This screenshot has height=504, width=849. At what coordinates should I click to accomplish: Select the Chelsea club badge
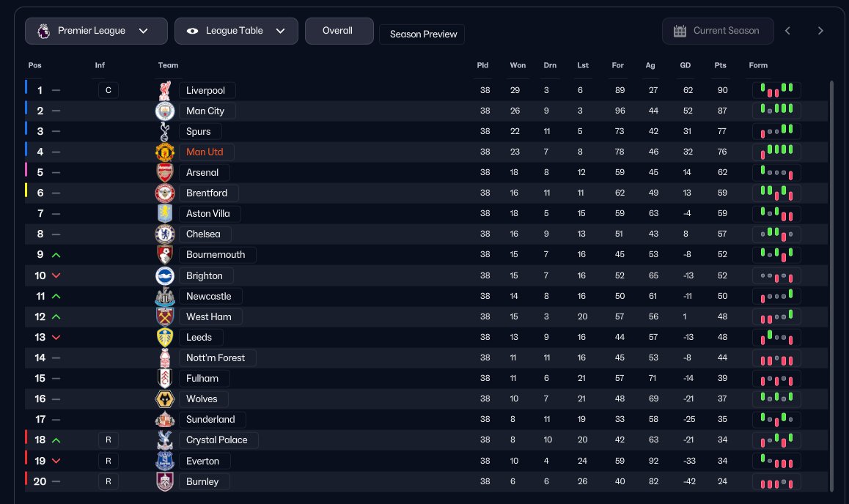[x=165, y=234]
